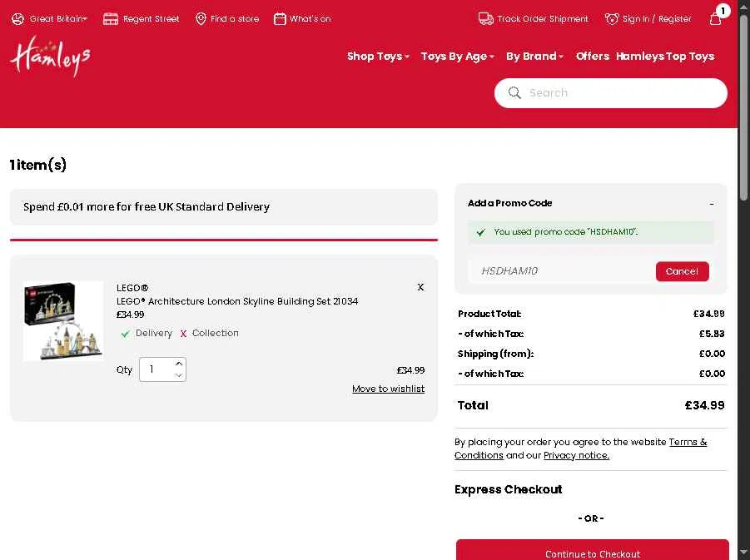Open the Find a store link
Viewport: 750px width, 560px height.
click(235, 19)
